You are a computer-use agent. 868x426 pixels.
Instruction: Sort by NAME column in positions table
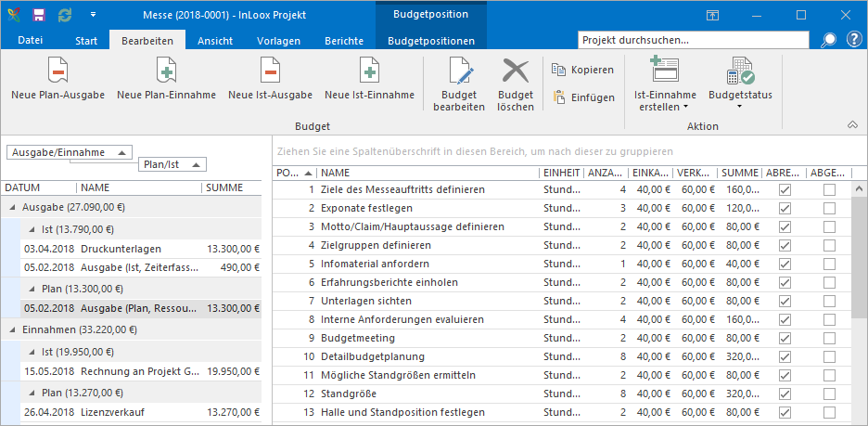428,174
